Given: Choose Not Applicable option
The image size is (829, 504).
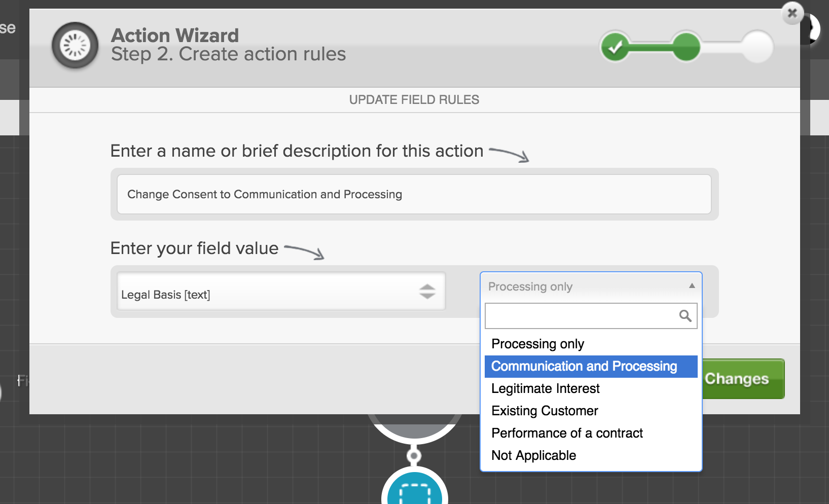Looking at the screenshot, I should 591,455.
